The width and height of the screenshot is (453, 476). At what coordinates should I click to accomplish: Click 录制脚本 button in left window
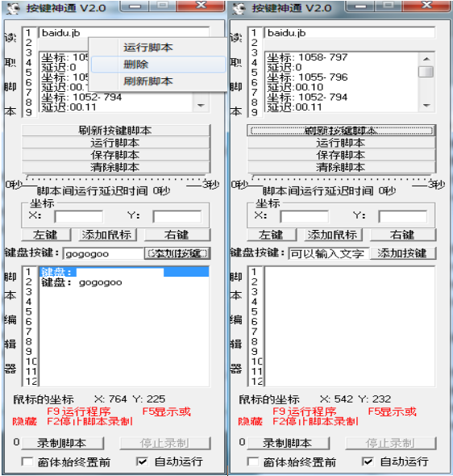point(63,443)
